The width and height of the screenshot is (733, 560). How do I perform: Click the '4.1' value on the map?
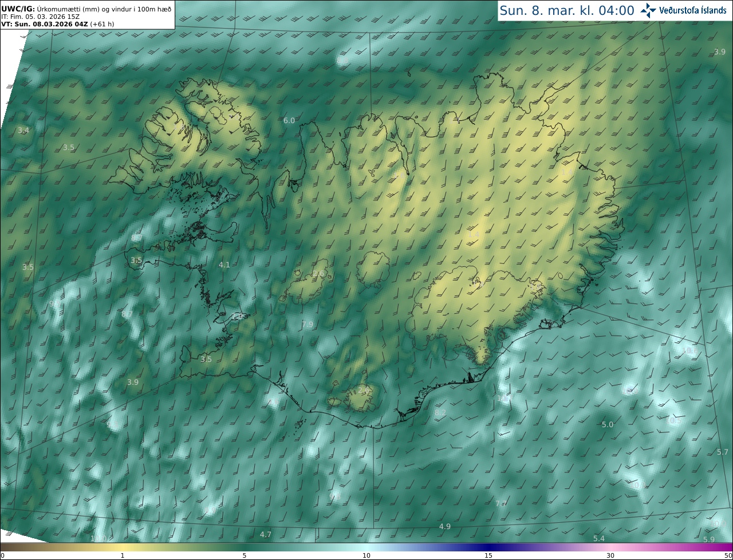(224, 265)
